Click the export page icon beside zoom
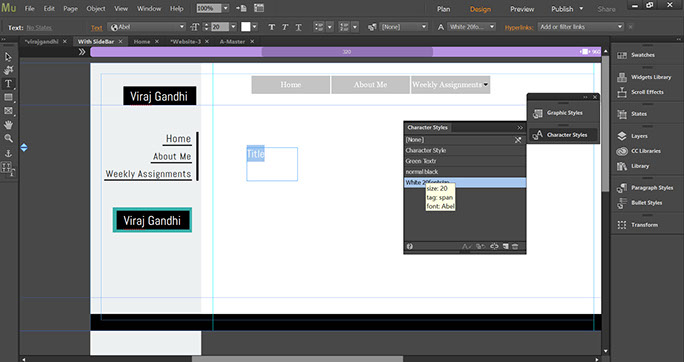Viewport: 684px width, 362px height. tap(241, 8)
